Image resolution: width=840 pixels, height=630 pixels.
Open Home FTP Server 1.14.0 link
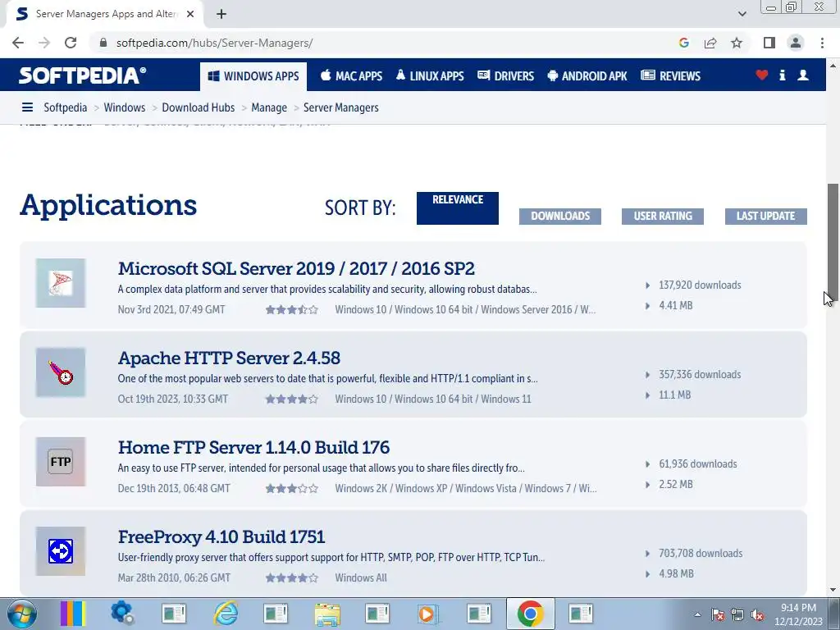coord(253,447)
